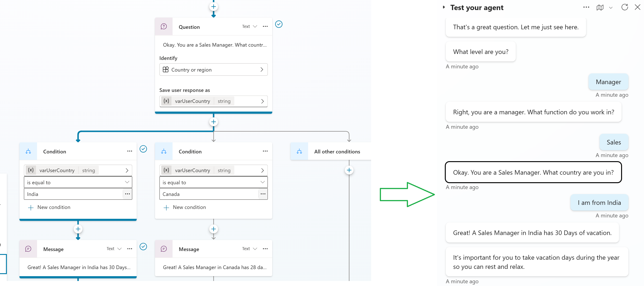The width and height of the screenshot is (644, 286).
Task: Open the conversation map icon
Action: pyautogui.click(x=600, y=8)
